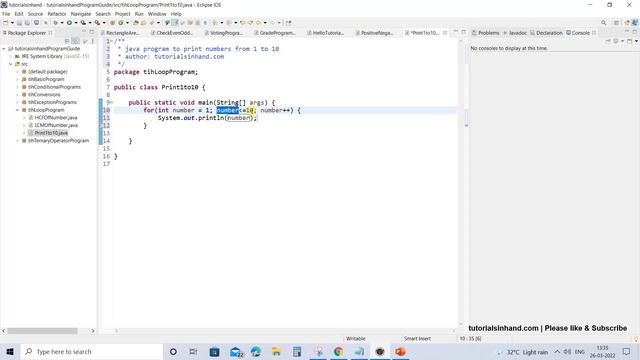Open the Run menu
The image size is (640, 360).
(139, 14)
